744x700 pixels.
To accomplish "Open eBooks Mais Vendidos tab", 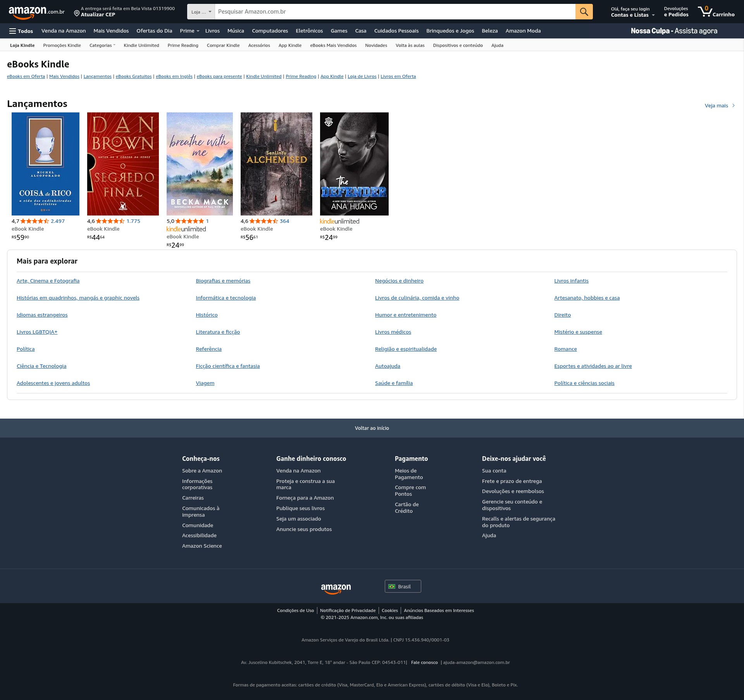I will (333, 45).
